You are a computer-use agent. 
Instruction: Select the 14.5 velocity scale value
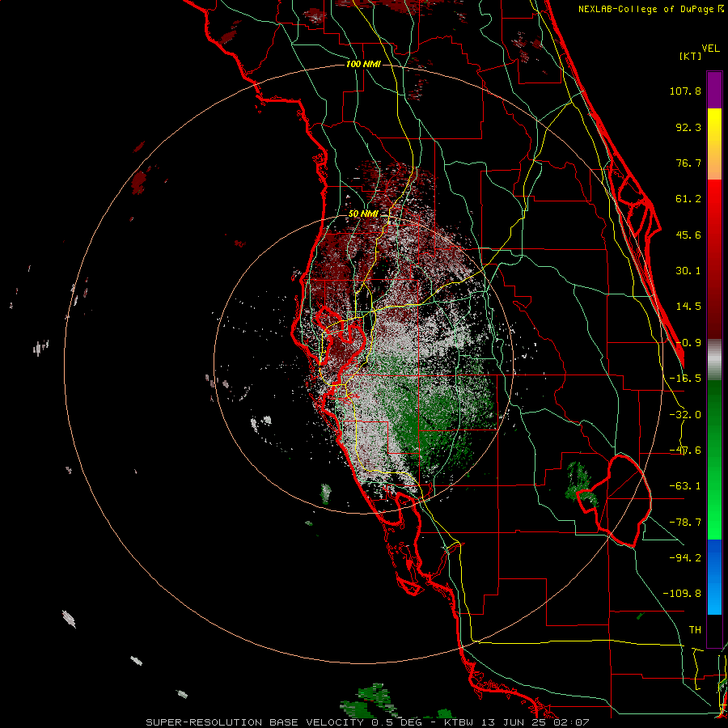[688, 307]
